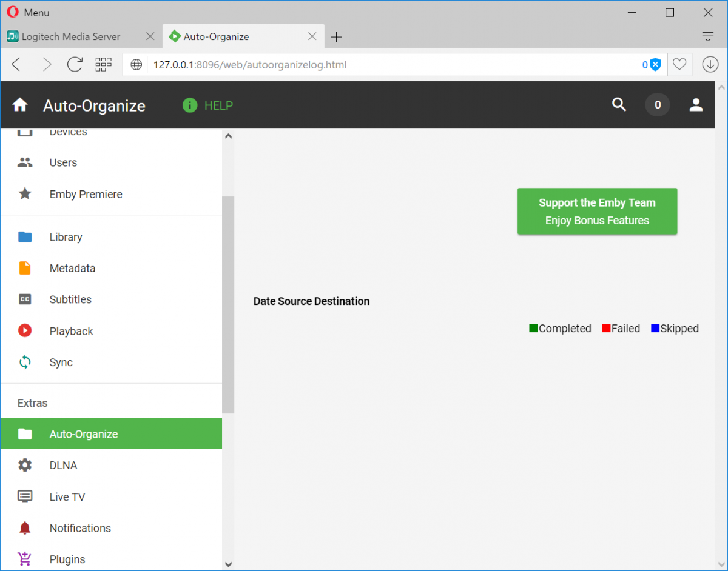
Task: Click the Opera Menu logo
Action: pos(13,12)
